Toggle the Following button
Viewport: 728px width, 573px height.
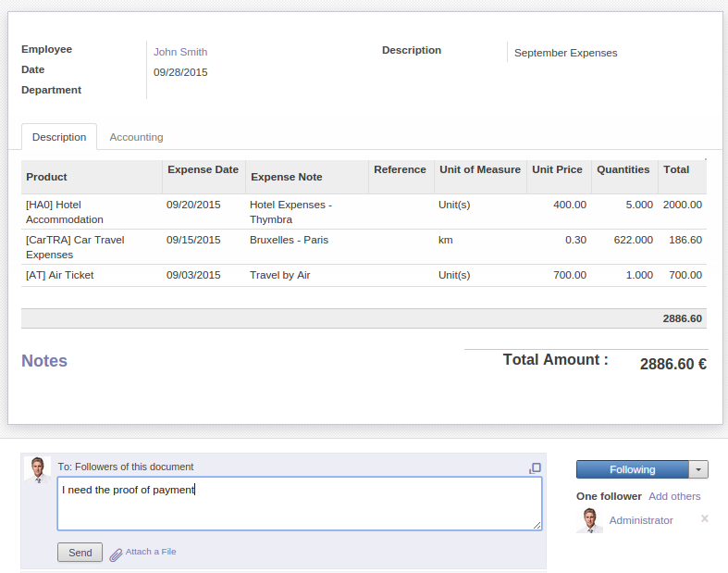click(x=632, y=469)
